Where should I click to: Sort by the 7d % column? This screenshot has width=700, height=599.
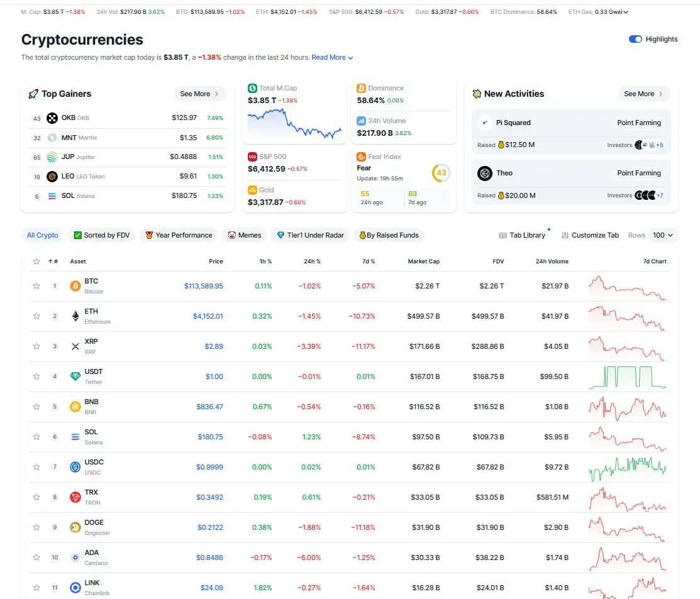coord(369,261)
